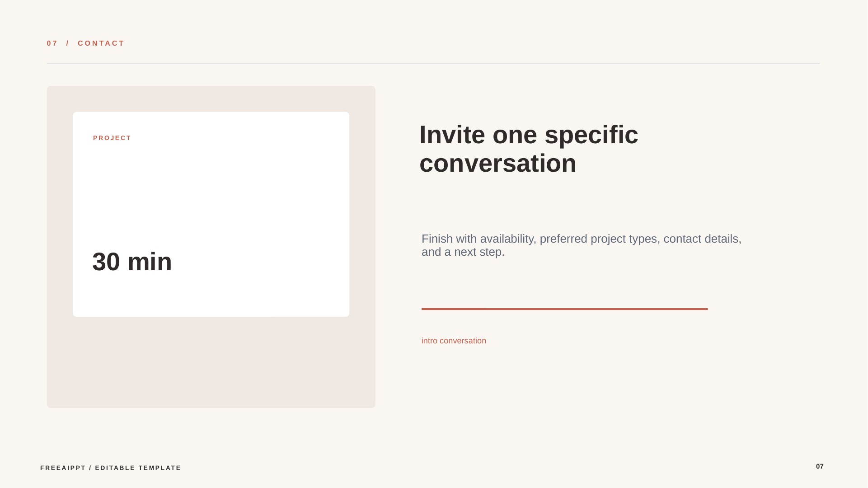Click "EDITABLE TEMPLATE" in the footer
Screen dimensions: 868x488
coord(138,468)
